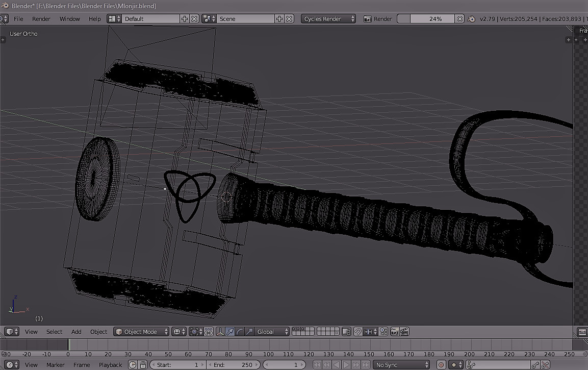The height and width of the screenshot is (370, 588).
Task: Lock layers to scene toggle
Action: click(346, 332)
